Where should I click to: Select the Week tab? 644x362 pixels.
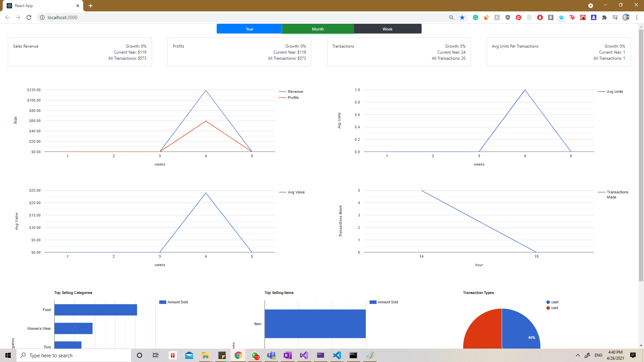point(387,29)
